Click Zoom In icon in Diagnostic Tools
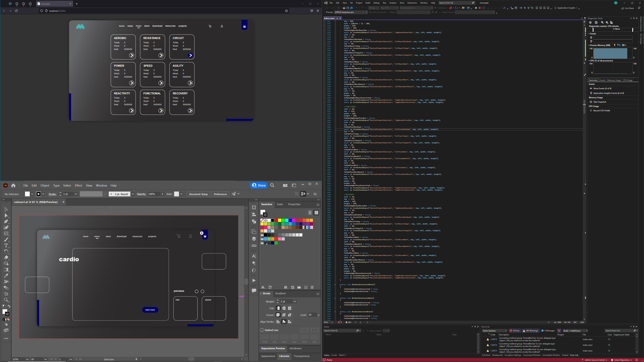This screenshot has width=644, height=362. tap(602, 22)
